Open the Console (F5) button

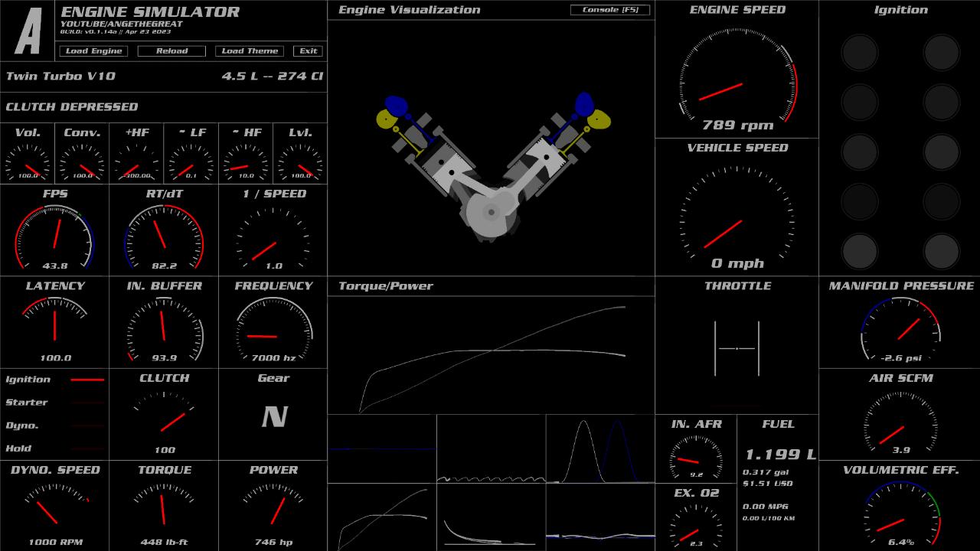point(610,10)
